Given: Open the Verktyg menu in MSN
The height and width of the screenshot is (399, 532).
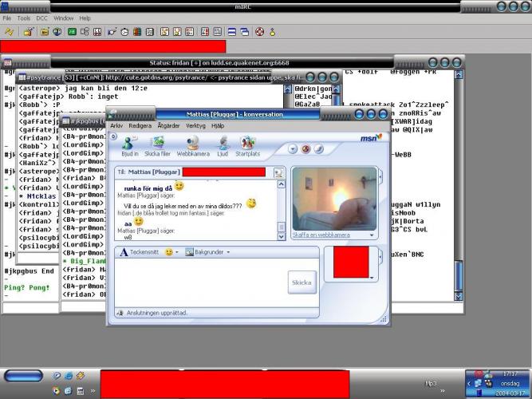Looking at the screenshot, I should [x=195, y=126].
